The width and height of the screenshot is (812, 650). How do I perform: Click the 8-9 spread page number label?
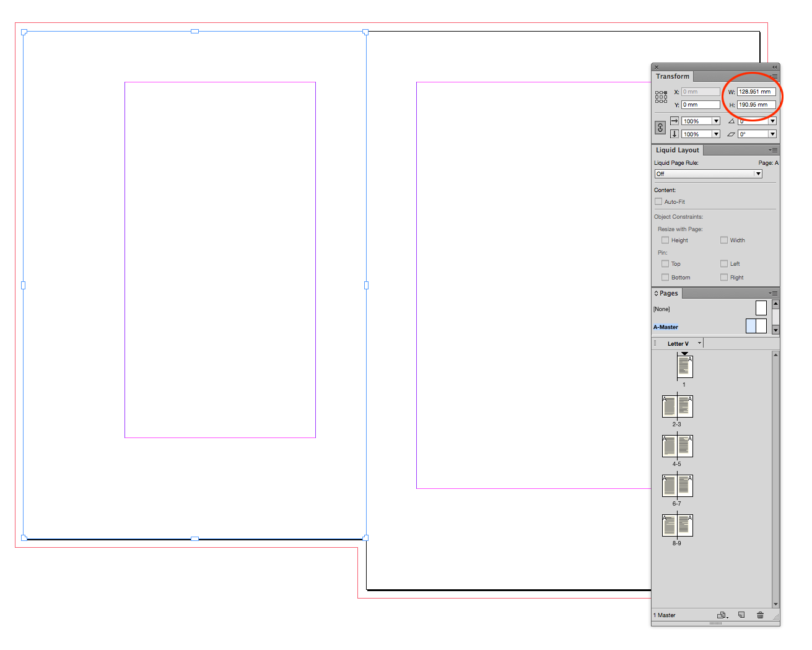(x=676, y=543)
